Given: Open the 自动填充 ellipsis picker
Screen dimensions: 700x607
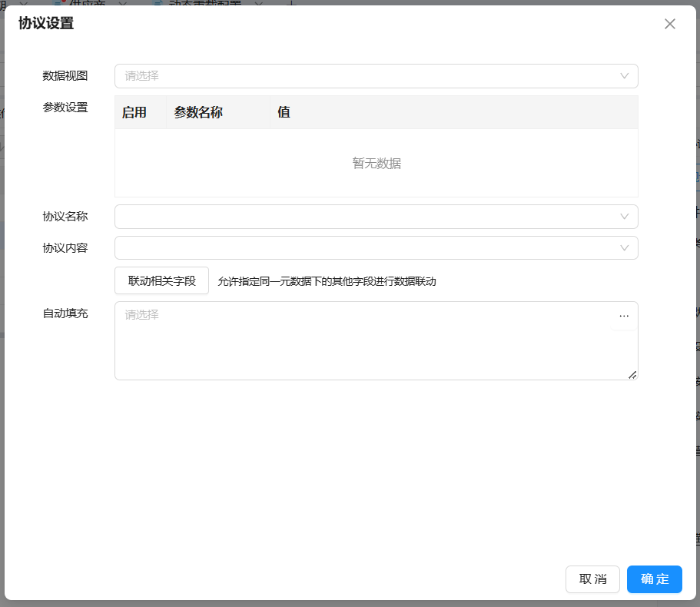Looking at the screenshot, I should point(624,316).
